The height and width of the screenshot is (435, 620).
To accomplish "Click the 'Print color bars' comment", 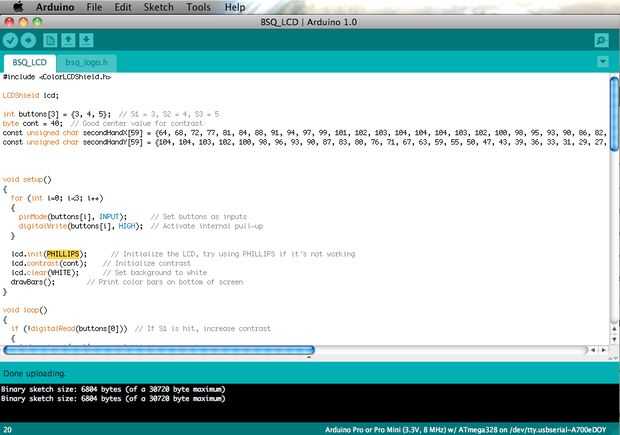I will point(165,282).
